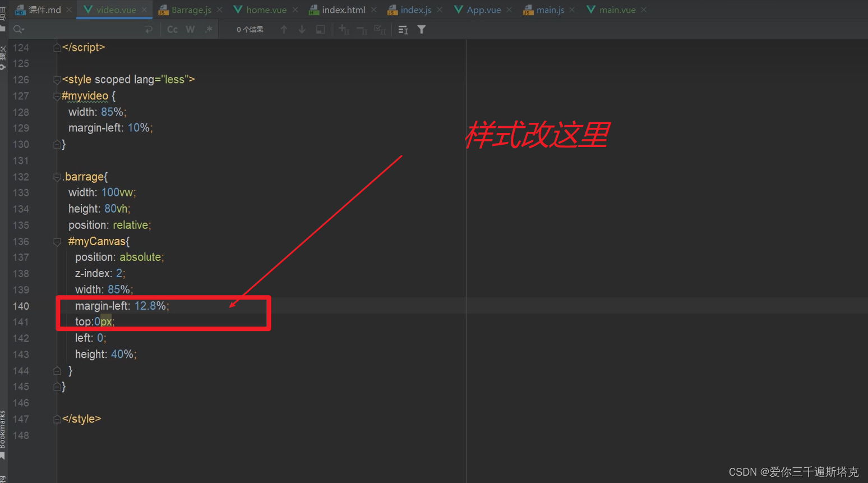Switch to the index.html tab
Screen dimensions: 868x483
[344, 10]
